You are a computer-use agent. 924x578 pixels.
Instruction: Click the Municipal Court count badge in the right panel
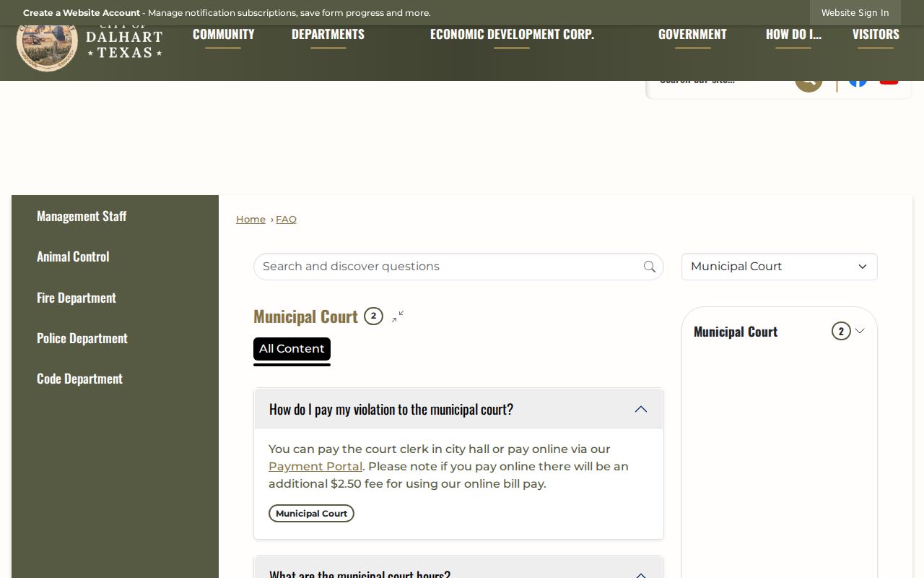pos(841,332)
